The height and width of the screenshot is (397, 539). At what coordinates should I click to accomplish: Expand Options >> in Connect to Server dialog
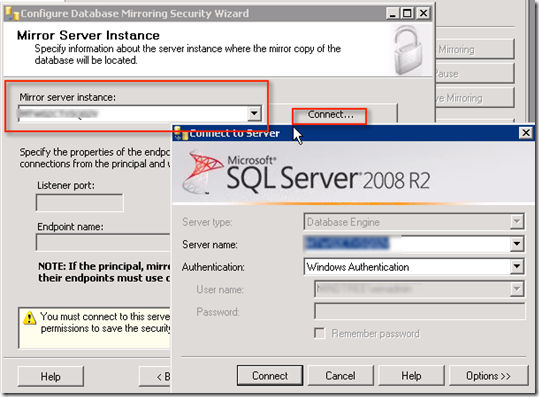488,375
